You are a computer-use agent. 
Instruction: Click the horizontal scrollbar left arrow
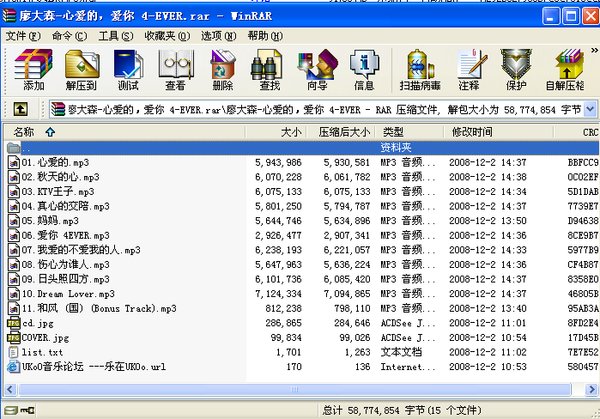[x=10, y=390]
